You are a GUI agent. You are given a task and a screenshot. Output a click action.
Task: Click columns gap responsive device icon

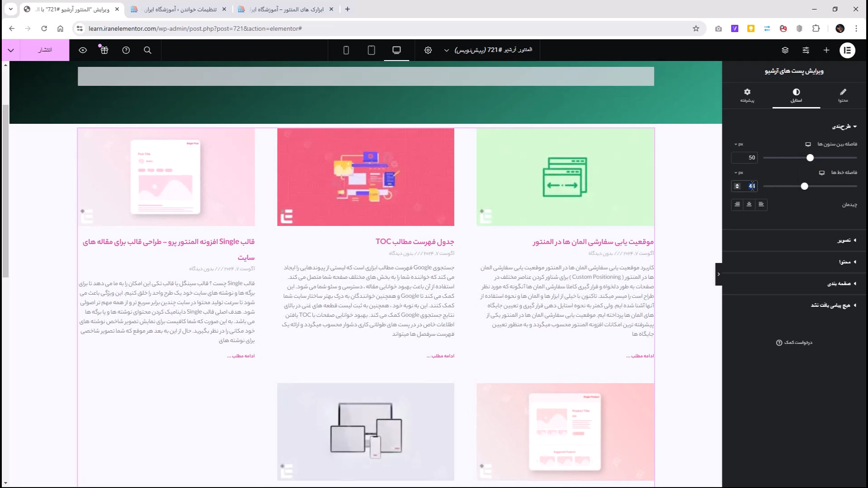point(808,144)
